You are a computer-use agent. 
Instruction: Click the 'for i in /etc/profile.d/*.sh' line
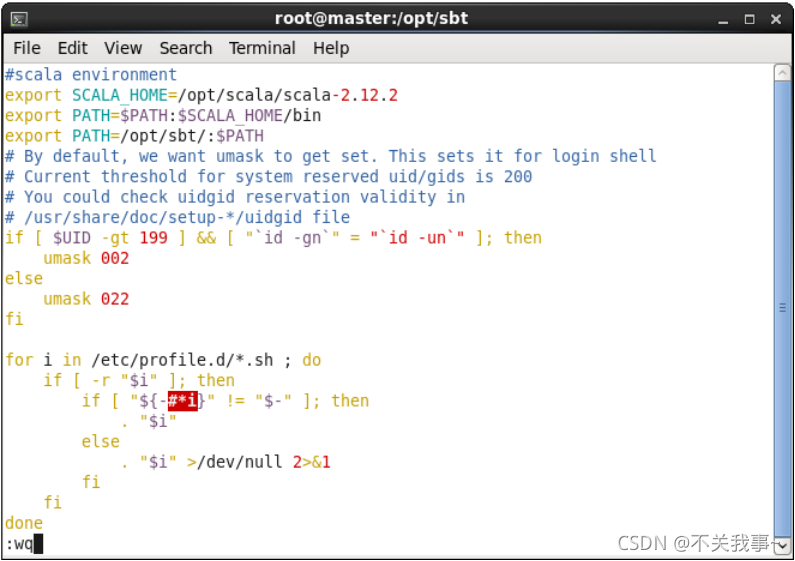tap(163, 360)
